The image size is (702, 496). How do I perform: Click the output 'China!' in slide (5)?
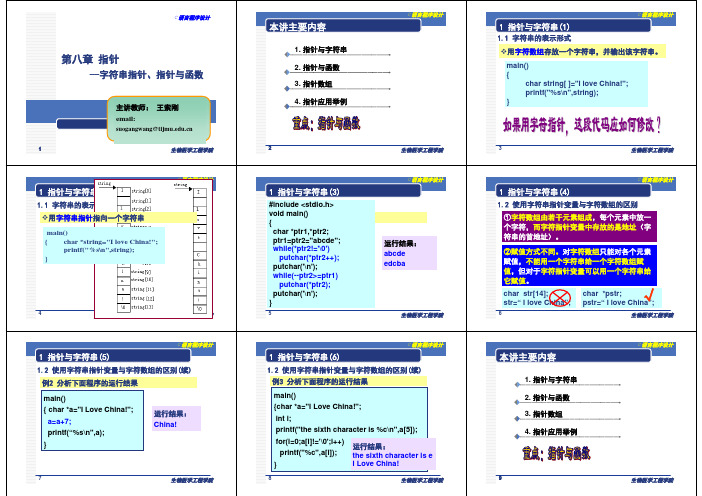click(x=165, y=424)
